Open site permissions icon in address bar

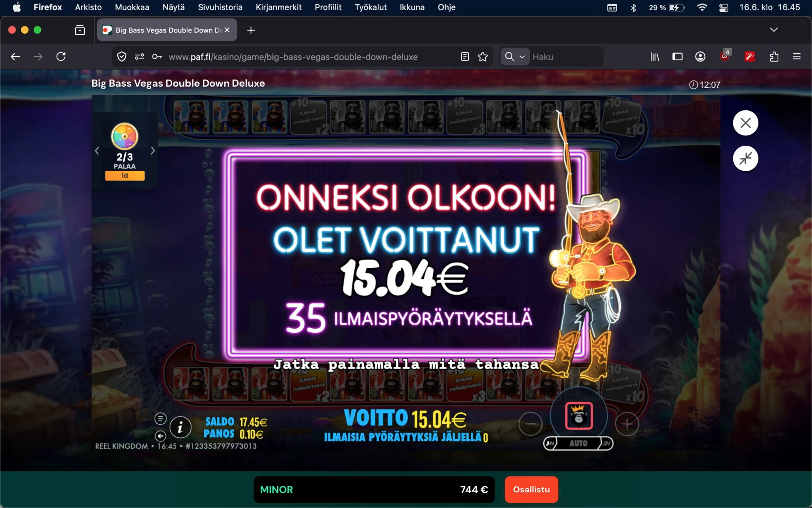pos(139,57)
